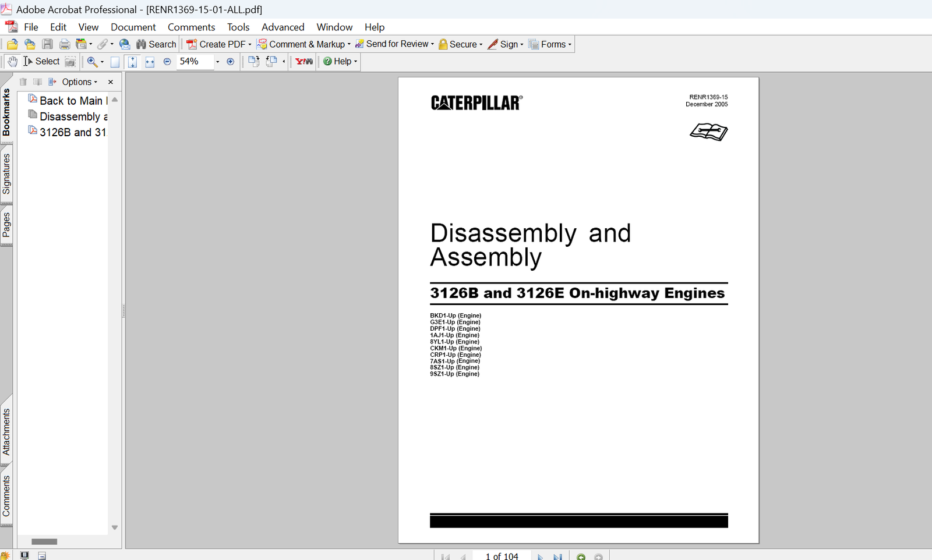The height and width of the screenshot is (560, 932).
Task: Open the Document menu
Action: pos(133,27)
